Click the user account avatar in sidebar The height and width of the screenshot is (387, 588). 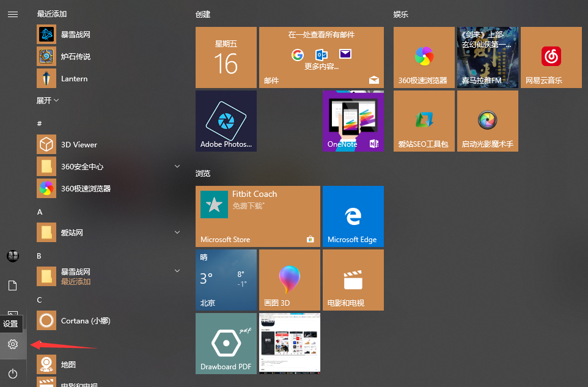[x=13, y=256]
